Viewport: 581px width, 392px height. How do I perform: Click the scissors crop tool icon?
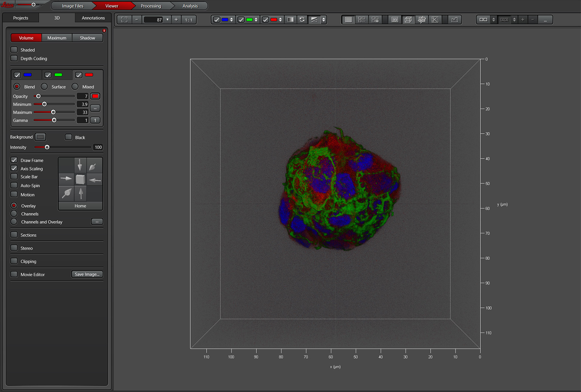click(435, 20)
